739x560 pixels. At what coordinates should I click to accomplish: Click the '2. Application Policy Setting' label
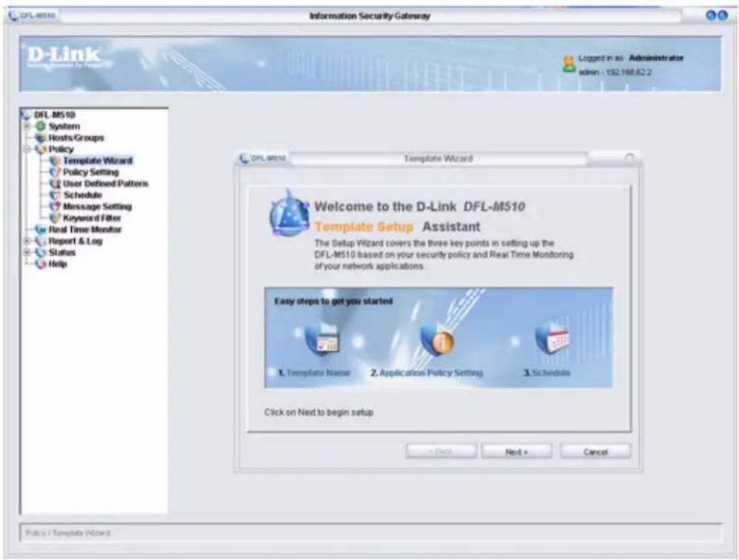(x=427, y=373)
